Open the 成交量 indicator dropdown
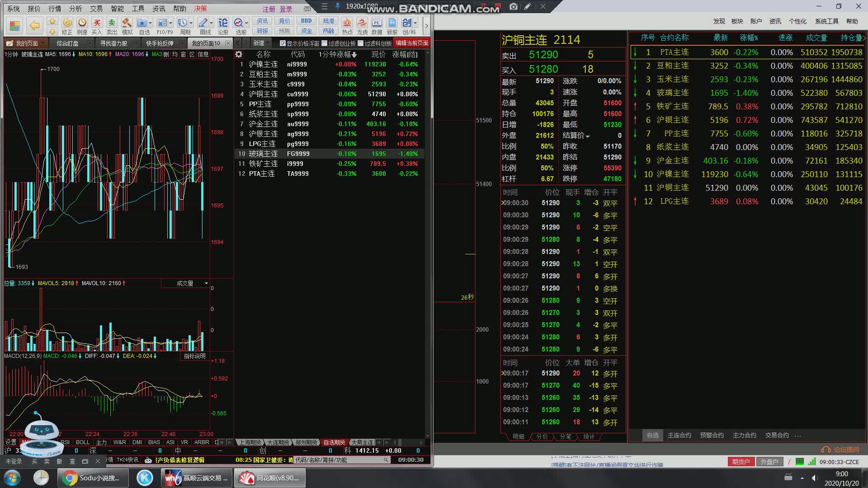 point(206,283)
